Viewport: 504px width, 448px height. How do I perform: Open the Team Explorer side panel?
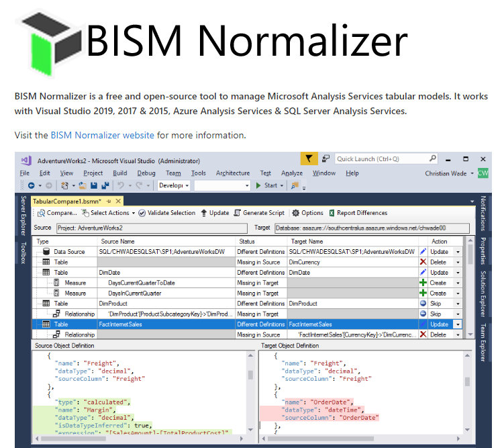coord(483,343)
